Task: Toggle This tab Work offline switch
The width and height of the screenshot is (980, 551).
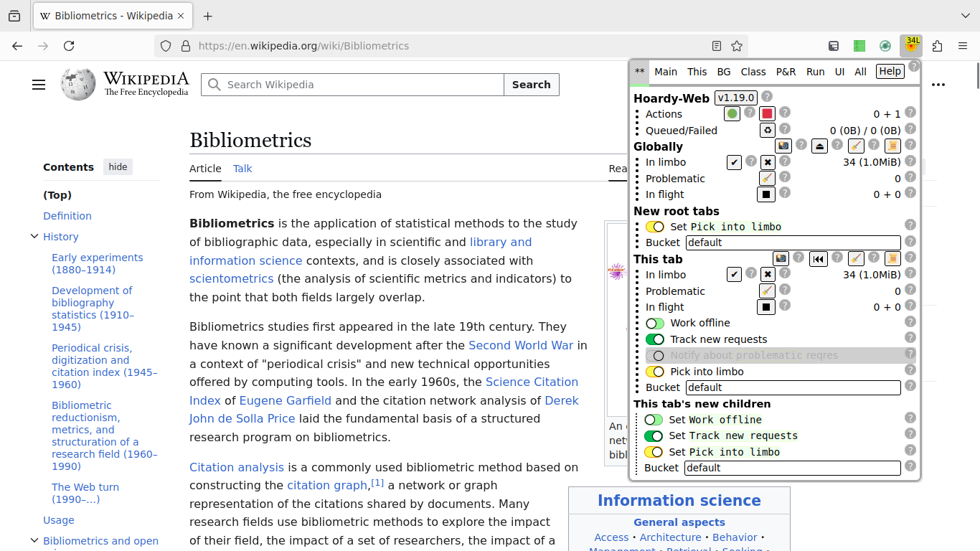Action: click(x=655, y=324)
